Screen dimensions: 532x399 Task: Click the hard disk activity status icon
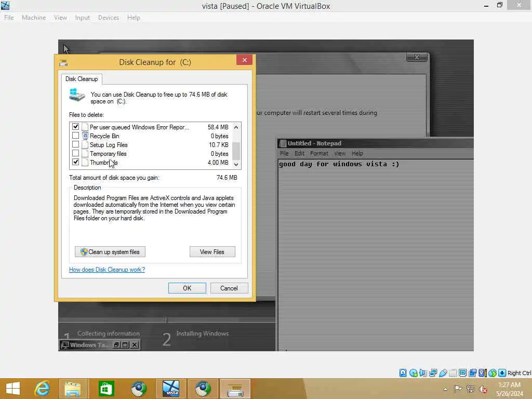click(403, 373)
